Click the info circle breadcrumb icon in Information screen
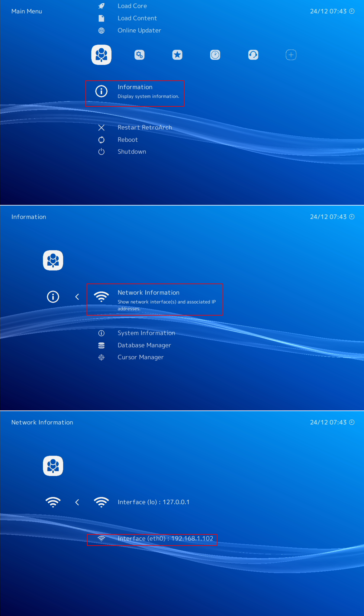Screen dimensions: 364x616 coord(53,297)
